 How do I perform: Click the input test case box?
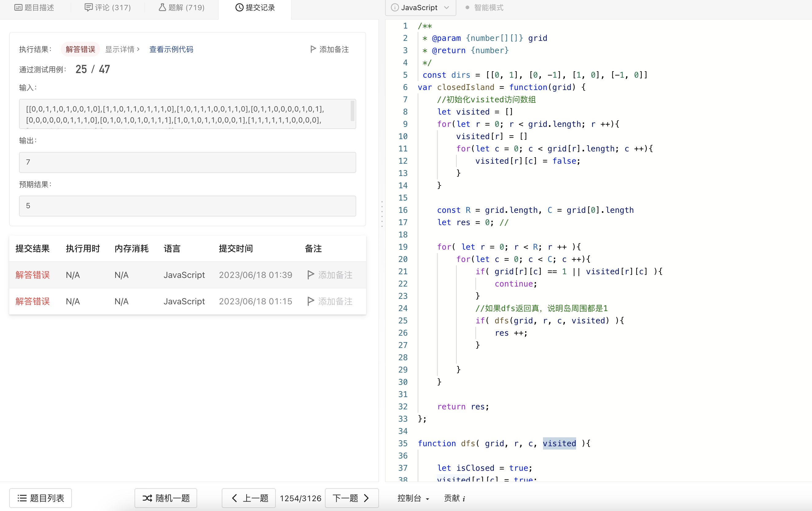(x=187, y=114)
